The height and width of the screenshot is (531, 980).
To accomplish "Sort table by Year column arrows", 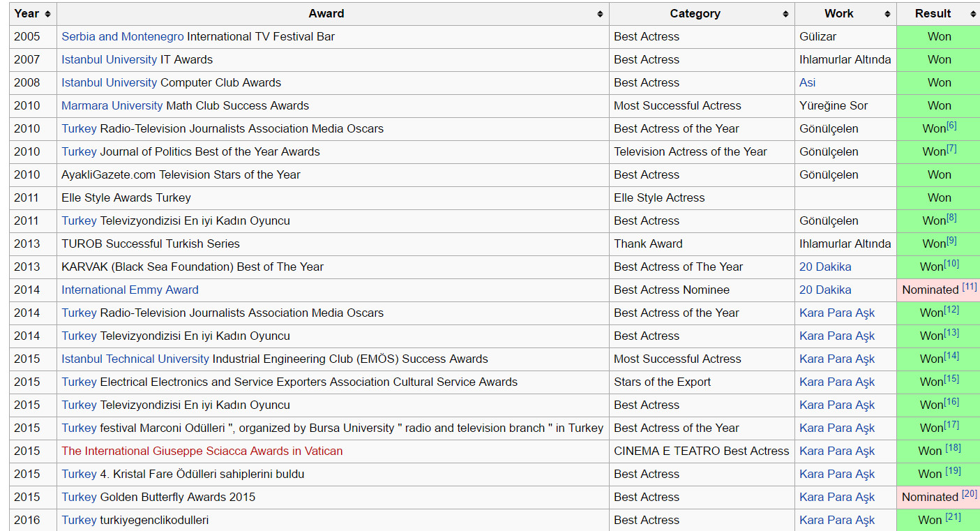I will pyautogui.click(x=47, y=14).
